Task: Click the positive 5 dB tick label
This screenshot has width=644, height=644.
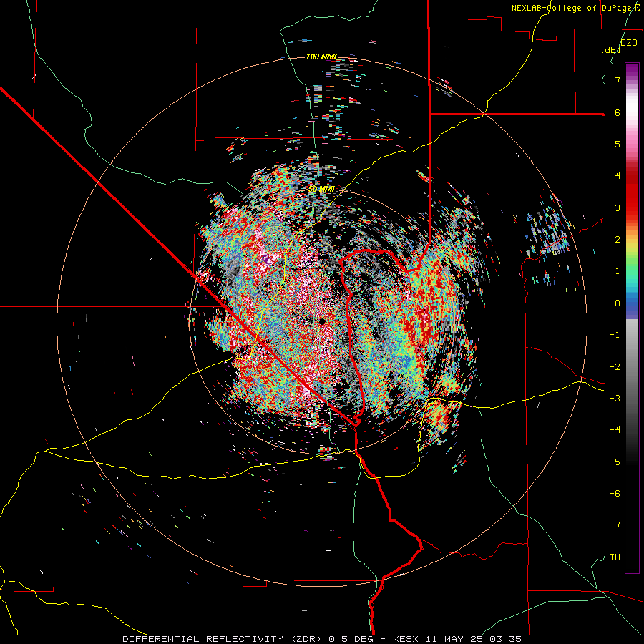Action: (618, 144)
